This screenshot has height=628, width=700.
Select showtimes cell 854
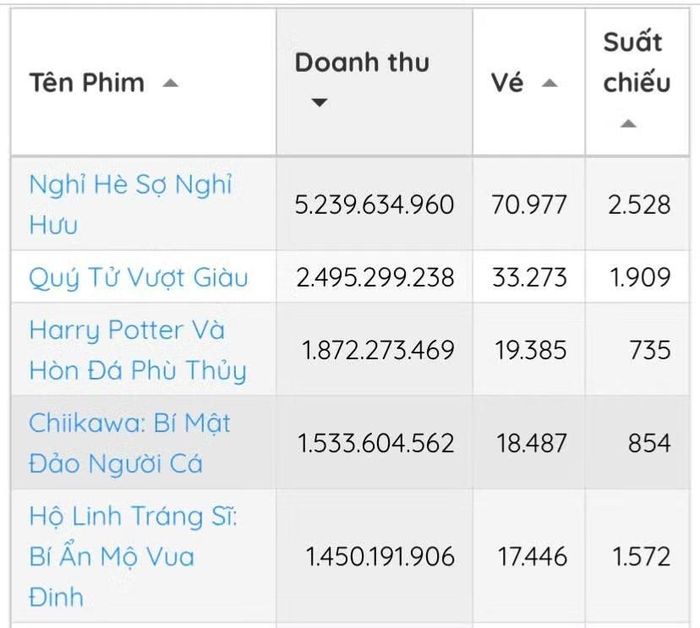click(x=650, y=443)
